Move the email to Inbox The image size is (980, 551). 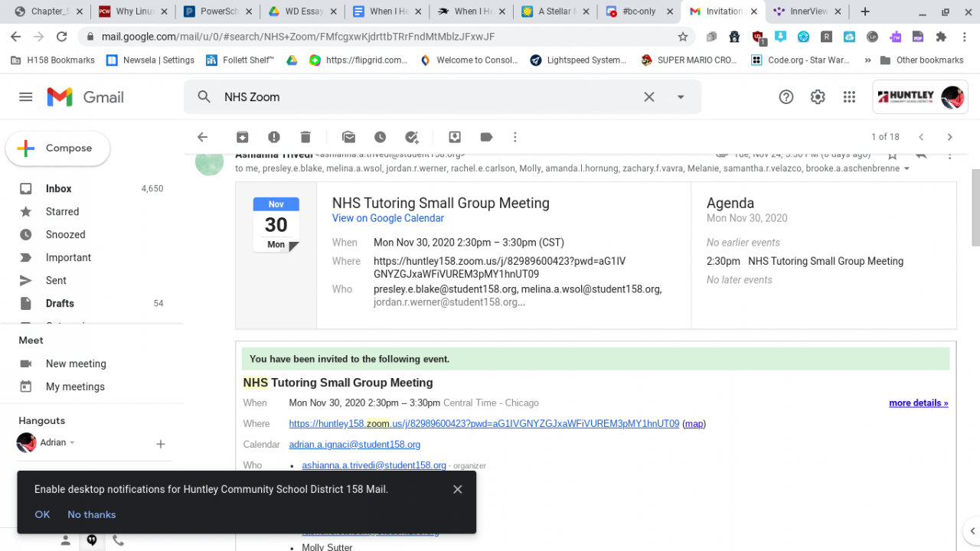455,137
